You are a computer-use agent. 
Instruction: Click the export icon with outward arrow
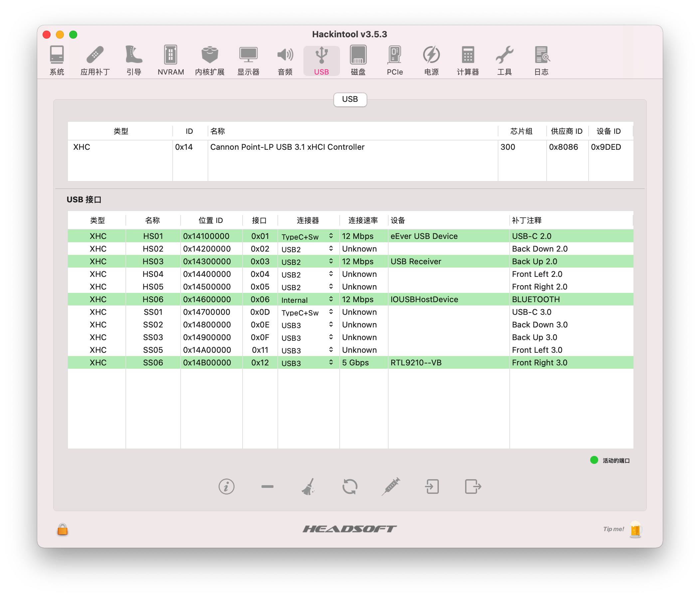[x=473, y=487]
